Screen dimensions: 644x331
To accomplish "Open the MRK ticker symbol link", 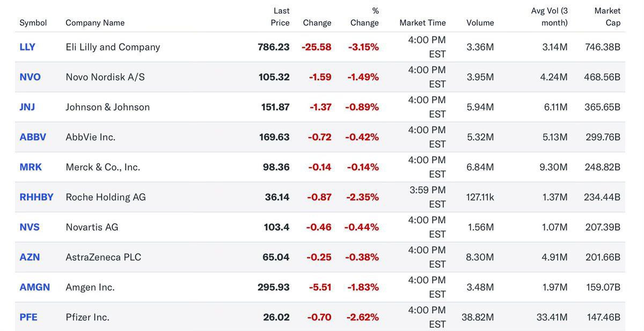I will tap(31, 167).
